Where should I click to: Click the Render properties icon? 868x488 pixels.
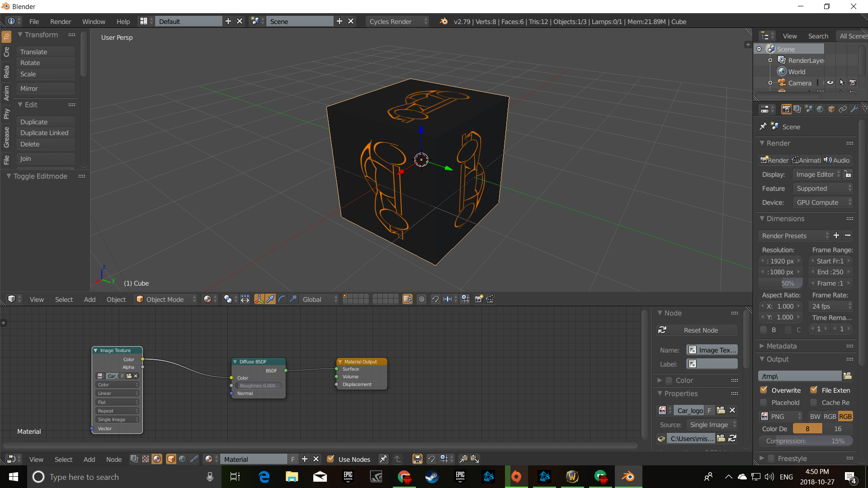[786, 109]
